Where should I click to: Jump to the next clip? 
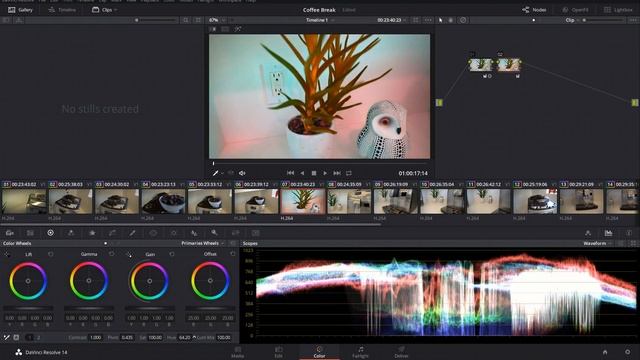(x=337, y=173)
